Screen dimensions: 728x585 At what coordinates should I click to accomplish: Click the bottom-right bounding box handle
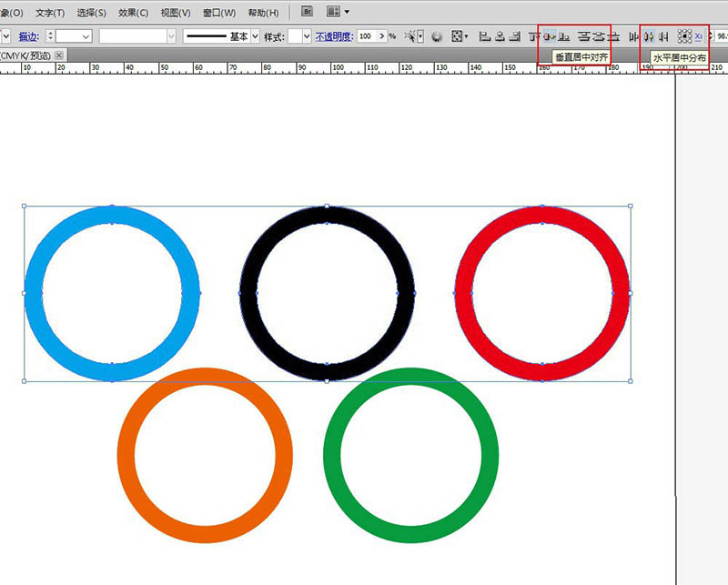pos(630,381)
